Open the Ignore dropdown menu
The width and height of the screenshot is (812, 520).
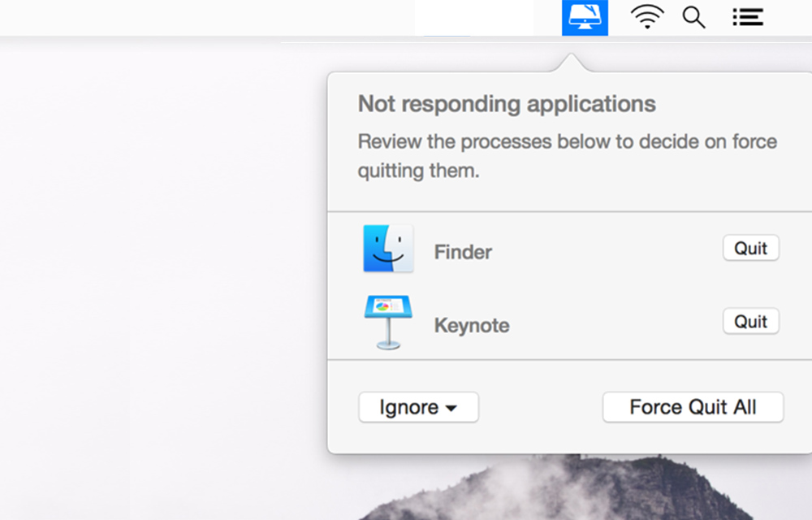418,407
